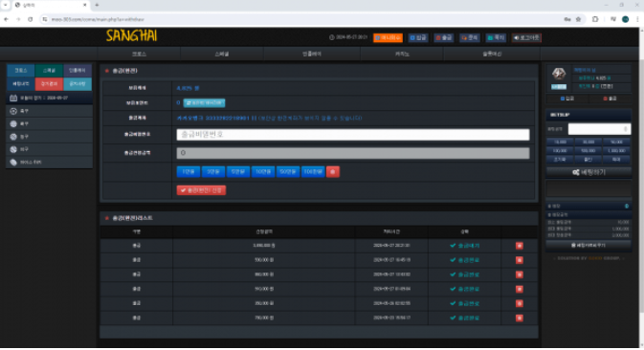
Task: Delete the 05-23 withdrawal row
Action: 520,318
